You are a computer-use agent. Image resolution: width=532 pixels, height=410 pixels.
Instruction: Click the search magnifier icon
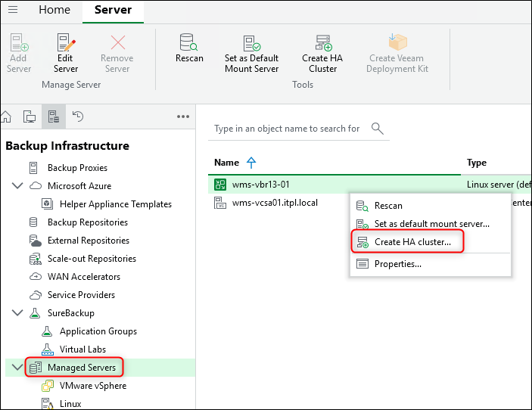pyautogui.click(x=378, y=129)
